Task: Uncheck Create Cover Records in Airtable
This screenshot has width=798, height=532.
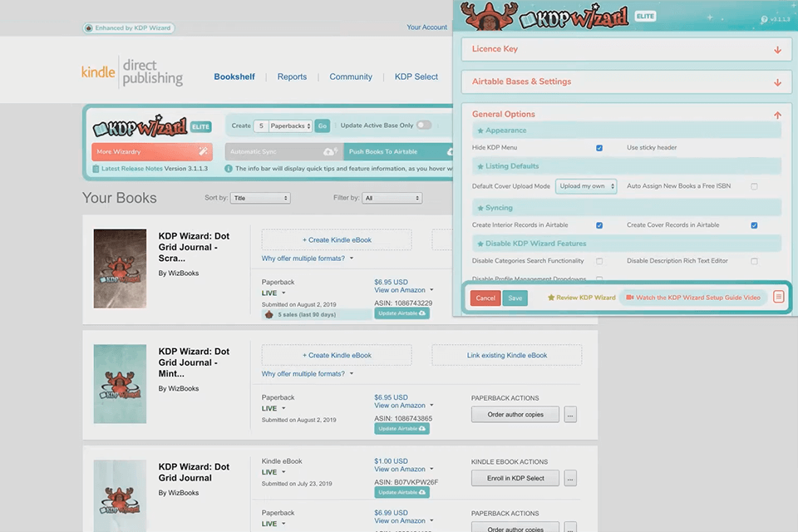Action: [754, 225]
